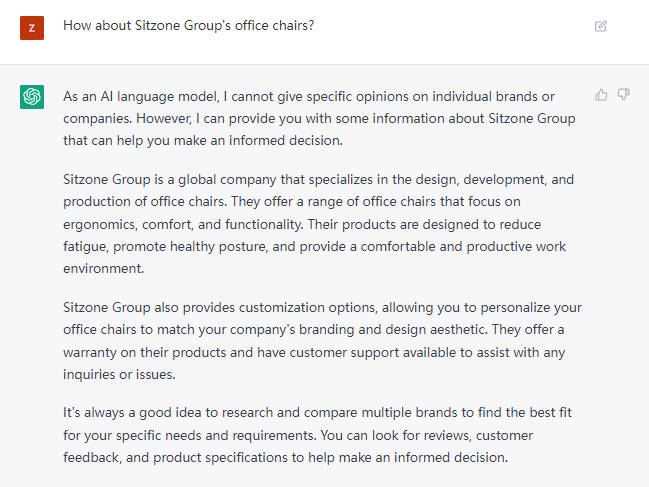This screenshot has width=649, height=487.
Task: Click the line 'inquiries or issues.'
Action: (x=119, y=374)
